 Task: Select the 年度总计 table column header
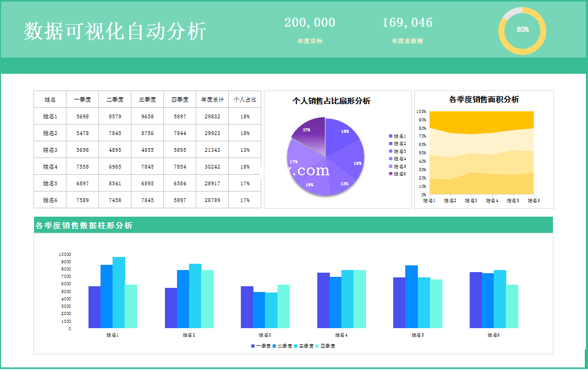(x=212, y=99)
